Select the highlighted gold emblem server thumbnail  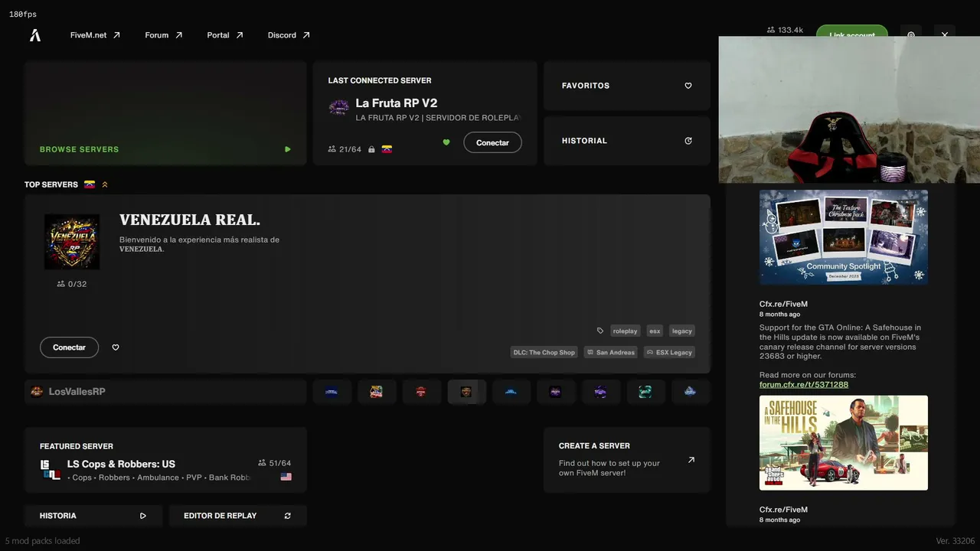pos(466,392)
